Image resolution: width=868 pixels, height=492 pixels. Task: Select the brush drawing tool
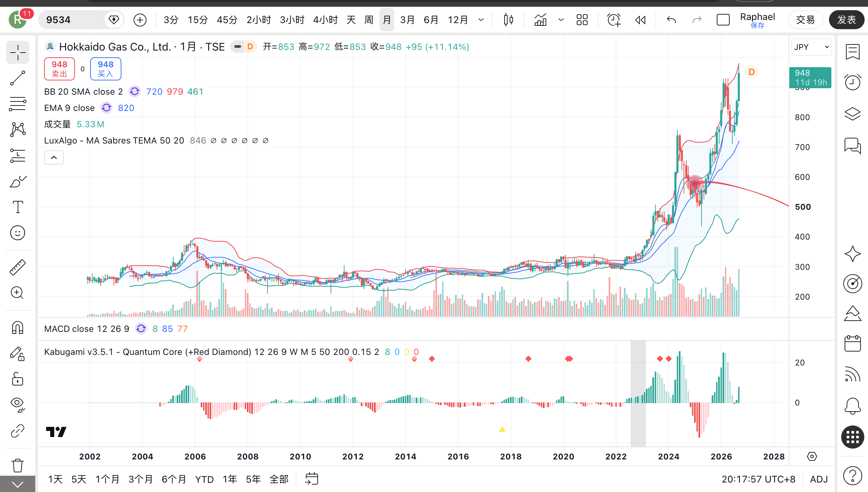tap(18, 181)
